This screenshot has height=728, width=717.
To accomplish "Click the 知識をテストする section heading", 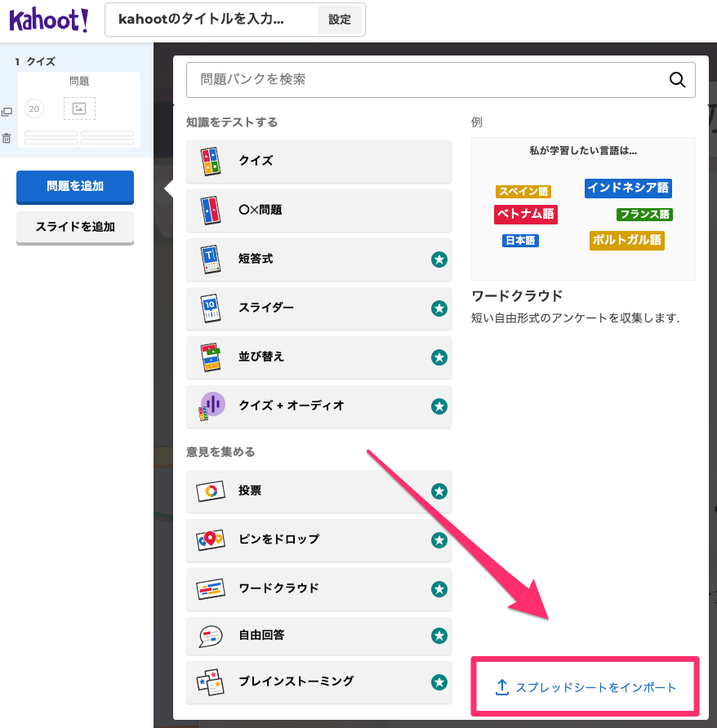I will click(232, 122).
